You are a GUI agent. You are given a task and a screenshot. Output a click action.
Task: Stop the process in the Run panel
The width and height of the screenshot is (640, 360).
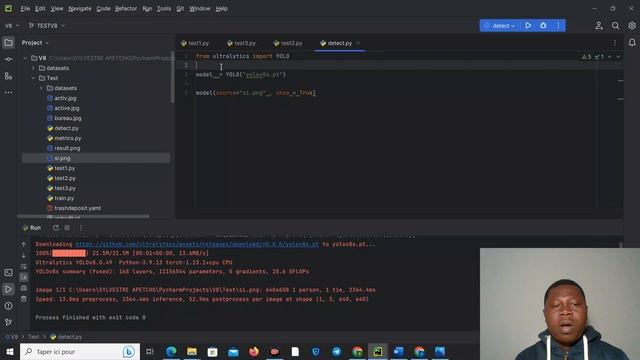[67, 228]
